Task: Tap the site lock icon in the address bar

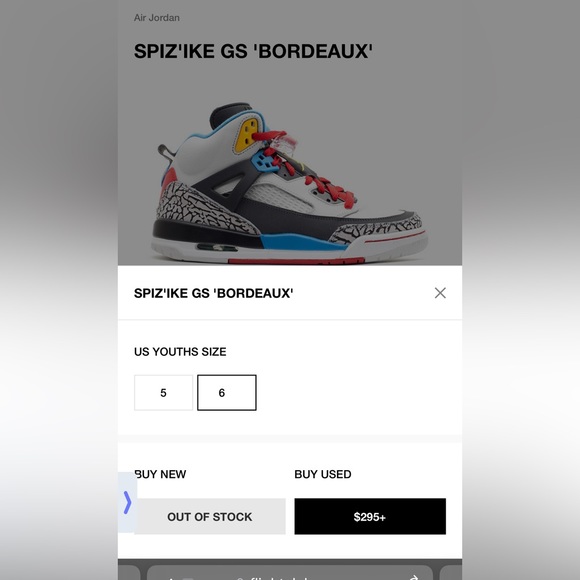Action: point(240,578)
